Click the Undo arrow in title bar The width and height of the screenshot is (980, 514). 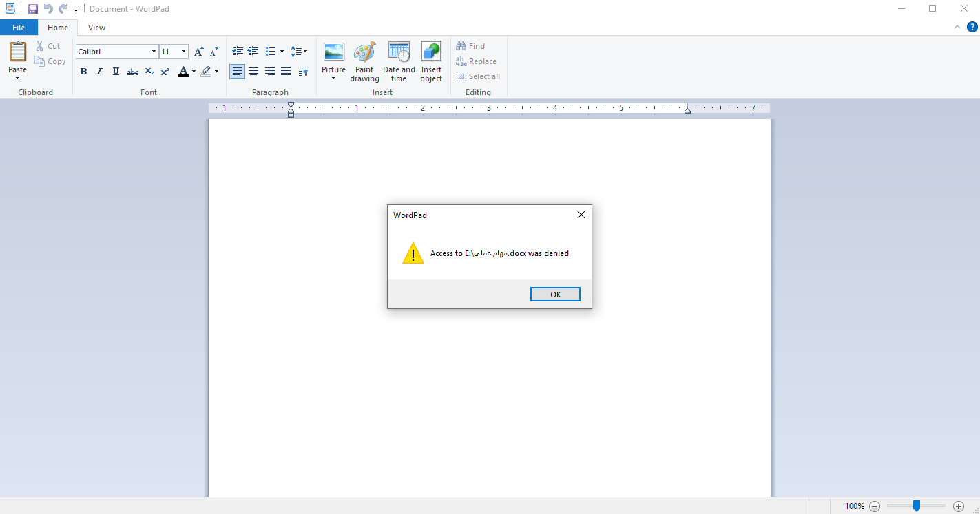(x=48, y=9)
